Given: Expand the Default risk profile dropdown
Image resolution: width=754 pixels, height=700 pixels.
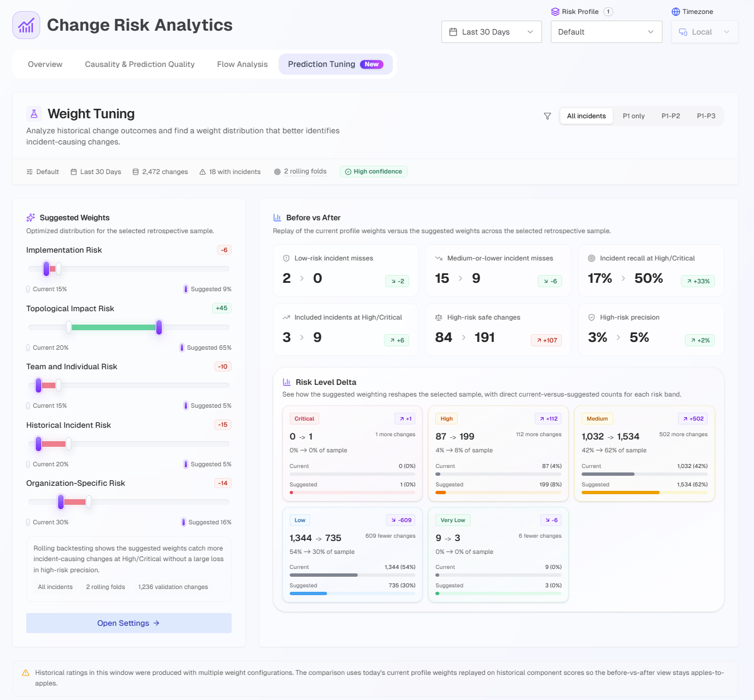Looking at the screenshot, I should (606, 32).
